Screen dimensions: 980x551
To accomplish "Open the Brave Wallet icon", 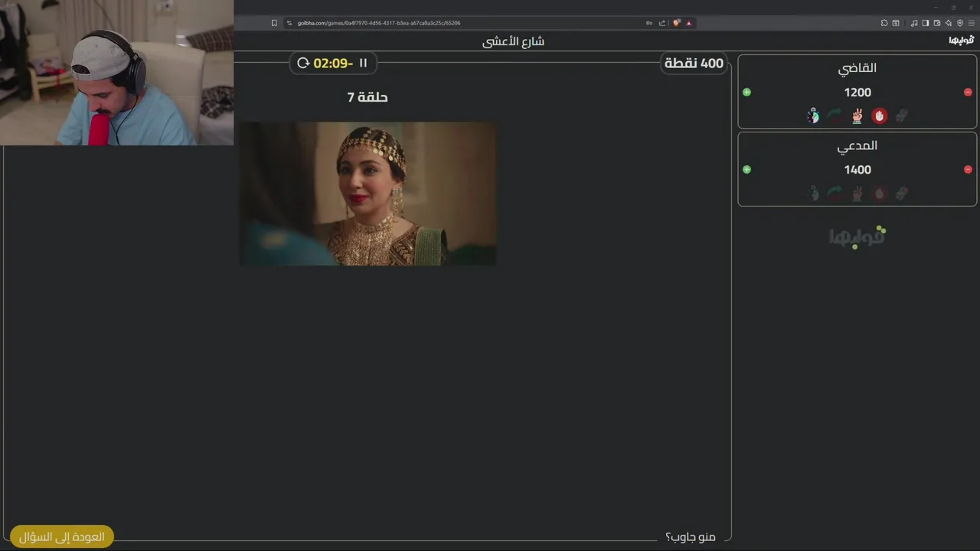I will [x=937, y=23].
